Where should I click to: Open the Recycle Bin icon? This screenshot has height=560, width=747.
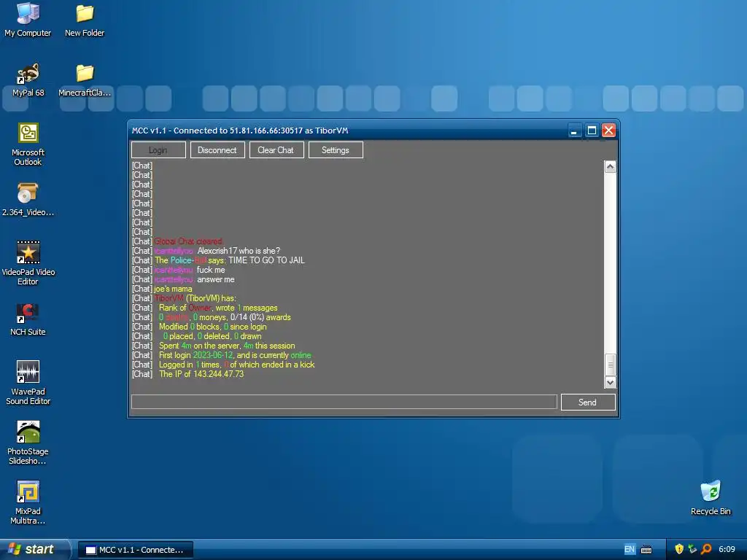(x=711, y=498)
